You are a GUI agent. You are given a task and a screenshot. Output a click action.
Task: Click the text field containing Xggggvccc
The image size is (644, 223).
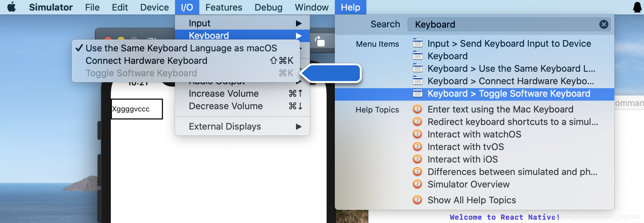(x=137, y=109)
